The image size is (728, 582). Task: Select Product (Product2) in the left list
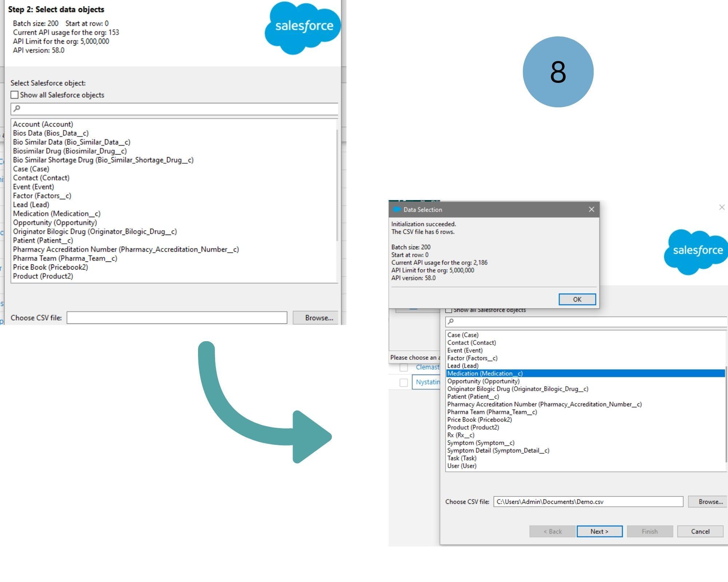click(43, 276)
